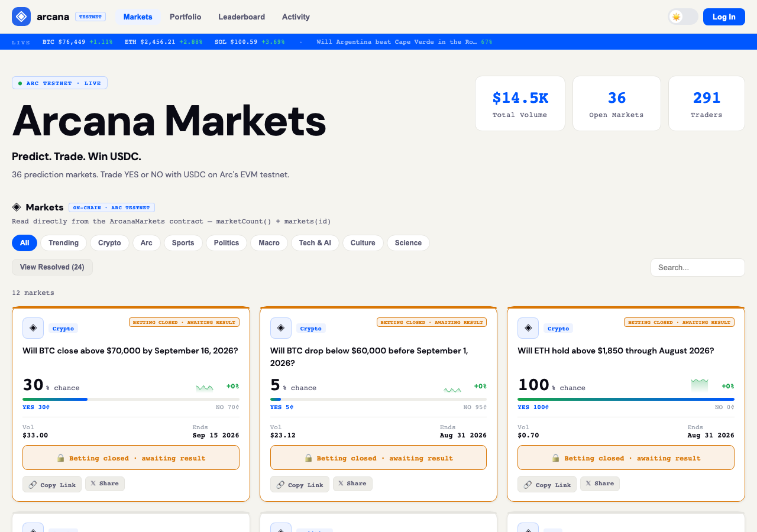Image resolution: width=757 pixels, height=532 pixels.
Task: Click the 'NO 95¢' price label
Action: click(475, 407)
